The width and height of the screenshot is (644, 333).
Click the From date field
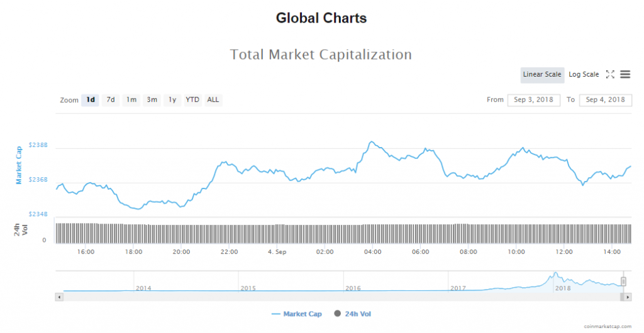tap(533, 100)
